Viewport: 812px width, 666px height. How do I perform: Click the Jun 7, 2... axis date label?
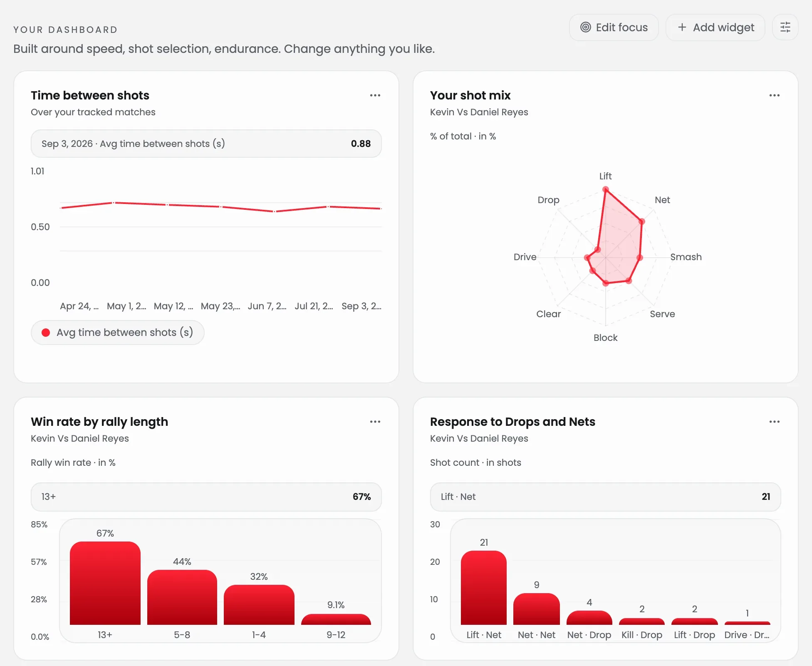(267, 306)
